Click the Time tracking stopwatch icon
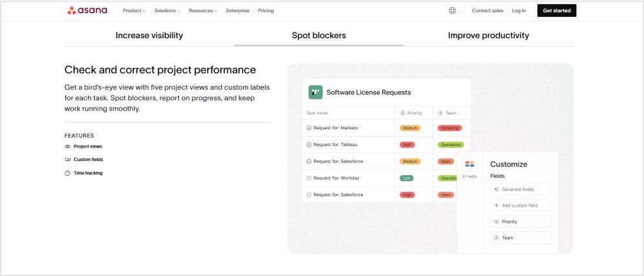Viewport: 644px width, 276px height. (68, 173)
